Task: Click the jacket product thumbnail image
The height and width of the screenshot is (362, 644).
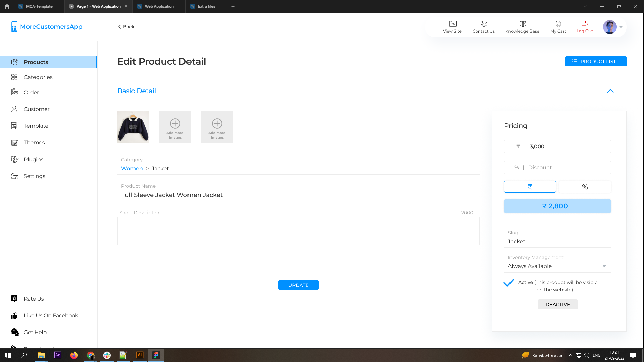Action: point(133,127)
